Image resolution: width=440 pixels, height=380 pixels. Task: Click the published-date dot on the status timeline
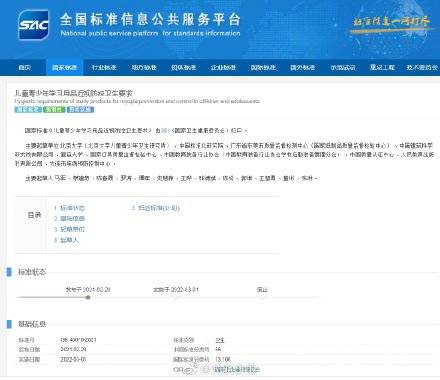(88, 297)
